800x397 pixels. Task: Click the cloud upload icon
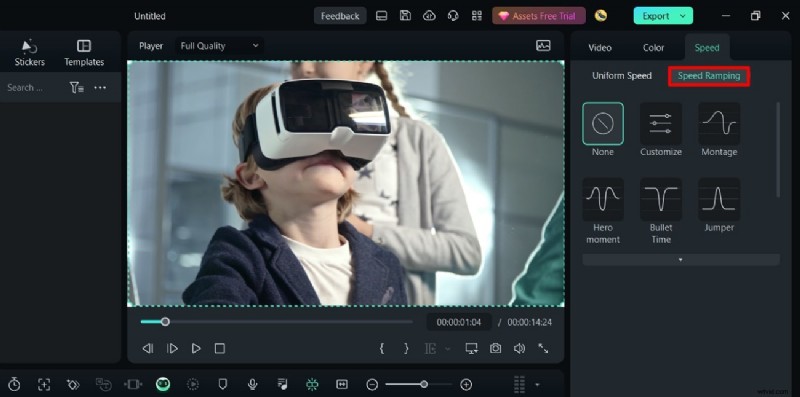click(429, 16)
